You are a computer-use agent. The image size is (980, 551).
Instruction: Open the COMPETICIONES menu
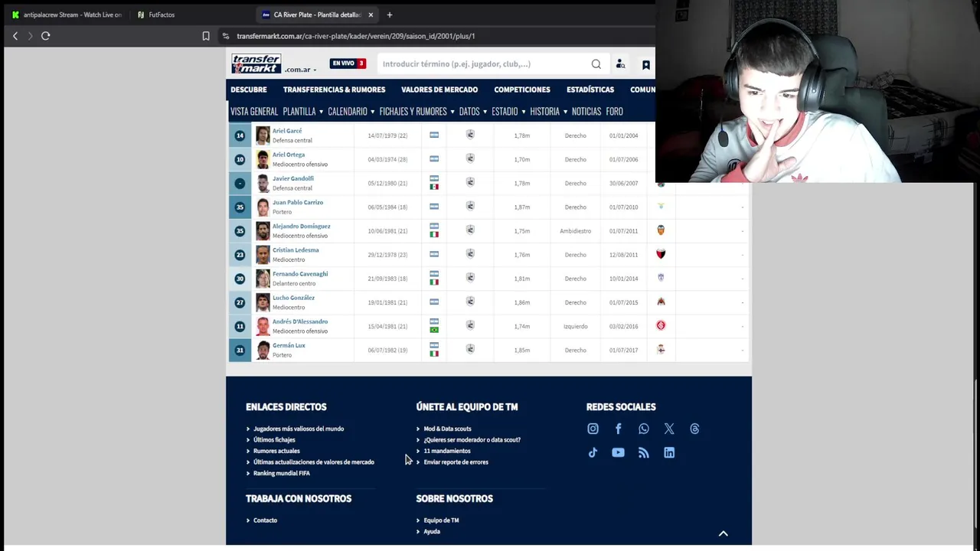click(x=522, y=90)
